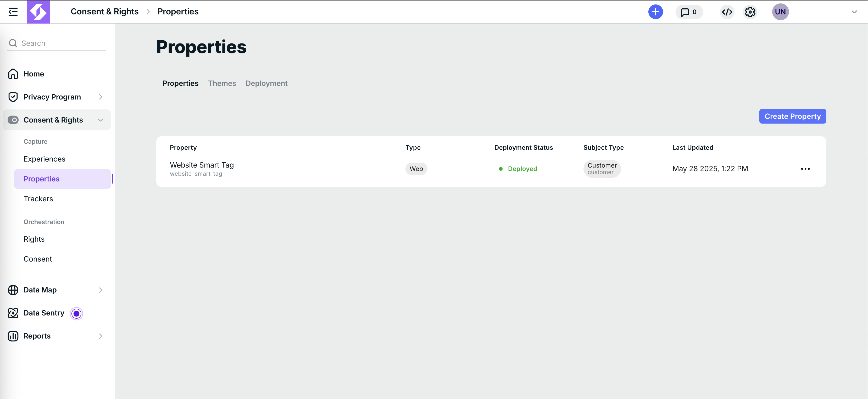The height and width of the screenshot is (399, 868).
Task: Click the UN user avatar
Action: point(780,12)
